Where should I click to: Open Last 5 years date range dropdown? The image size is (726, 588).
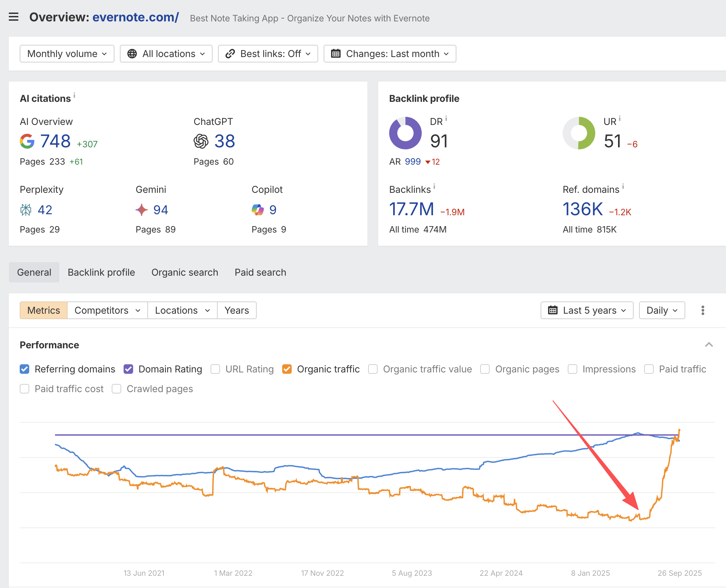(x=587, y=310)
